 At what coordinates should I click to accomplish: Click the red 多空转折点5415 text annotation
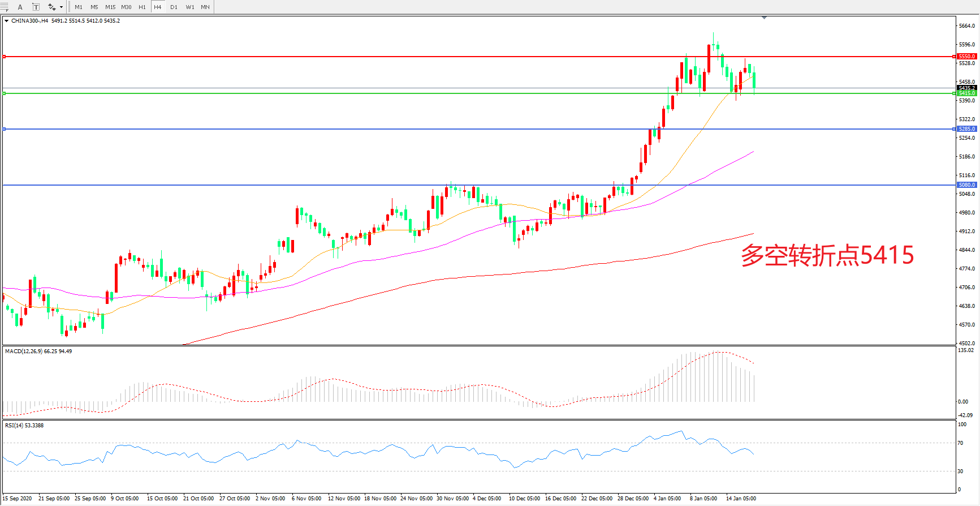[827, 255]
